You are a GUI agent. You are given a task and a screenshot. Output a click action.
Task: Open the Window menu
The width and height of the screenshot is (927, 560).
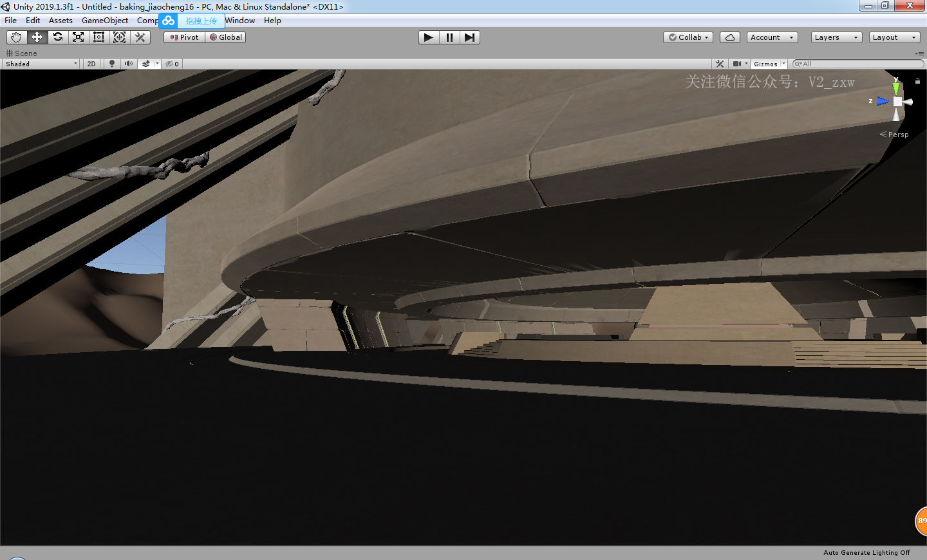[x=240, y=21]
